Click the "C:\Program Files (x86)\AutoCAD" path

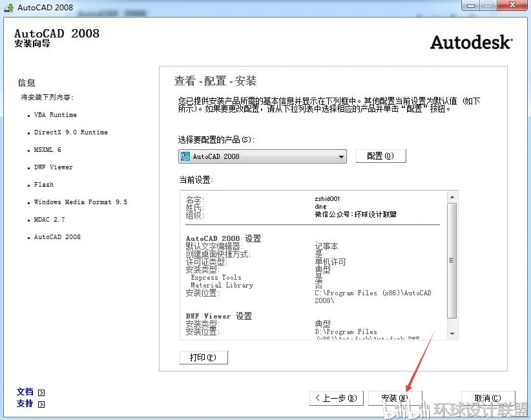(x=373, y=293)
